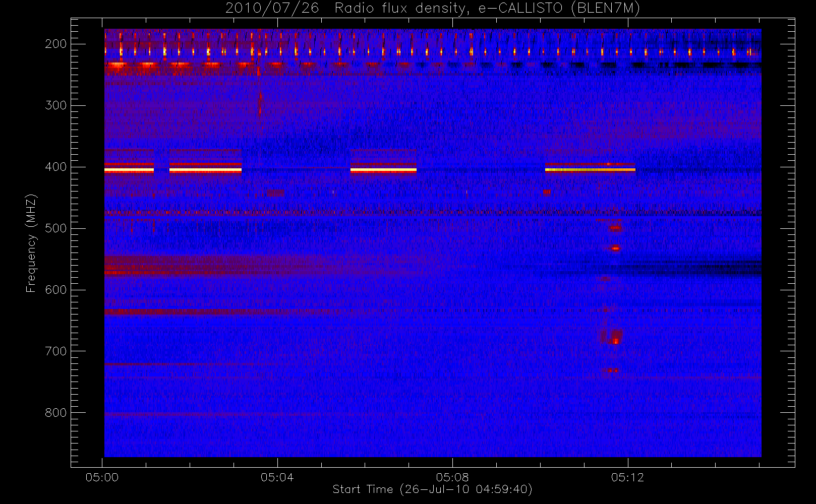
Task: Click the plot title "2010/07/26 Radio flux density, e-CALLISTO (BLEN7M)"
Action: 433,8
